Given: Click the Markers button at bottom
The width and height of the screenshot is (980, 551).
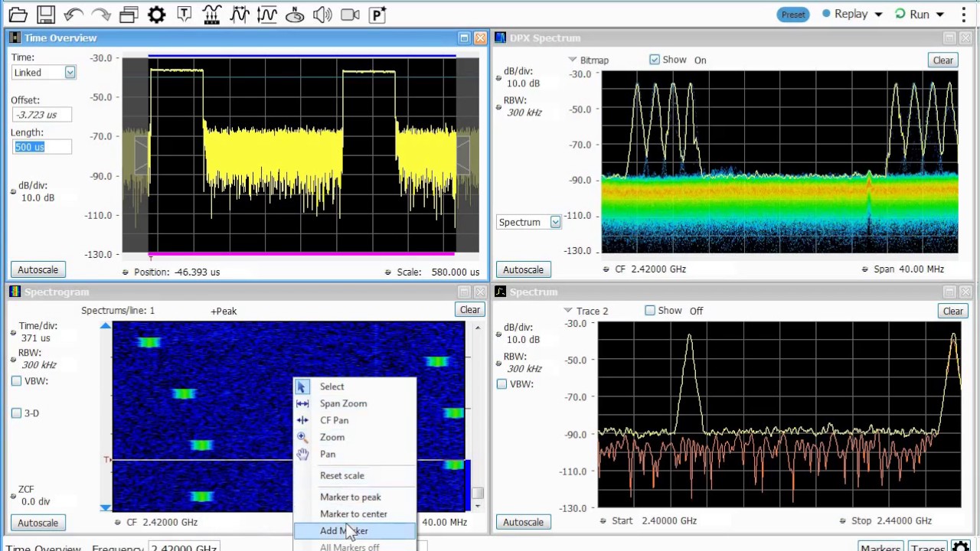Looking at the screenshot, I should 880,547.
